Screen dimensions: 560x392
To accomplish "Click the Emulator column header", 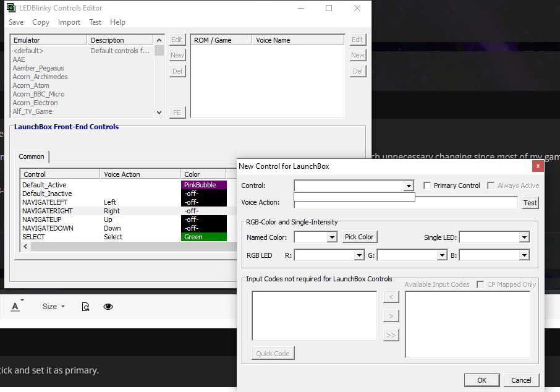I will pos(49,40).
